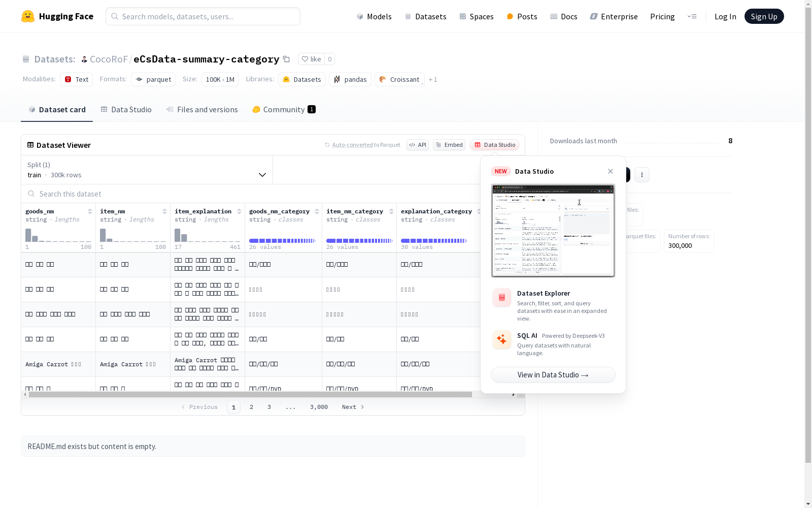Click the like count number
The height and width of the screenshot is (508, 812).
329,59
